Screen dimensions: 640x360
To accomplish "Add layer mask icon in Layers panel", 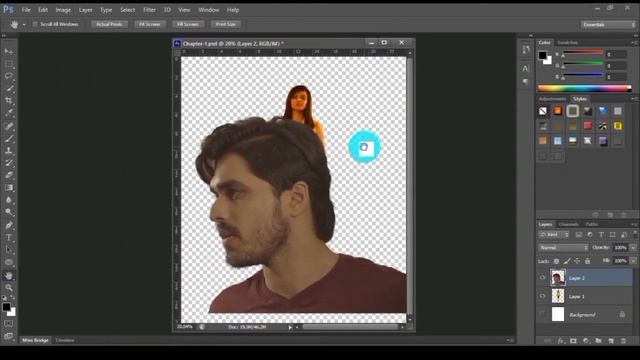I will click(573, 341).
